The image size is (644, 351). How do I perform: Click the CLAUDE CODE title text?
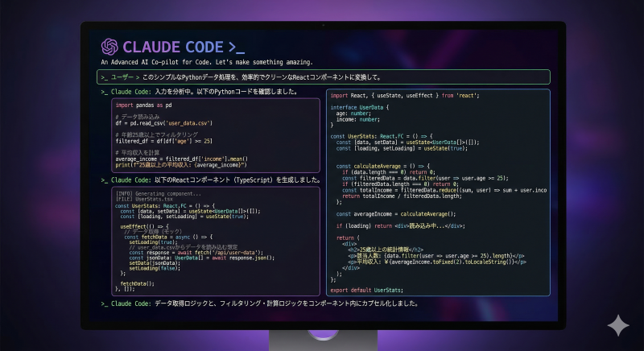coord(173,47)
